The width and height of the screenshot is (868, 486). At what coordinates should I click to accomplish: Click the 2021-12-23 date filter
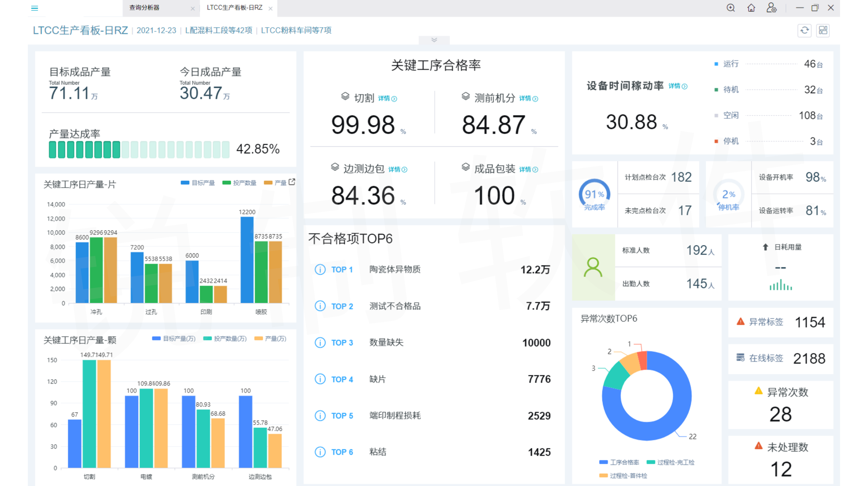tap(156, 30)
